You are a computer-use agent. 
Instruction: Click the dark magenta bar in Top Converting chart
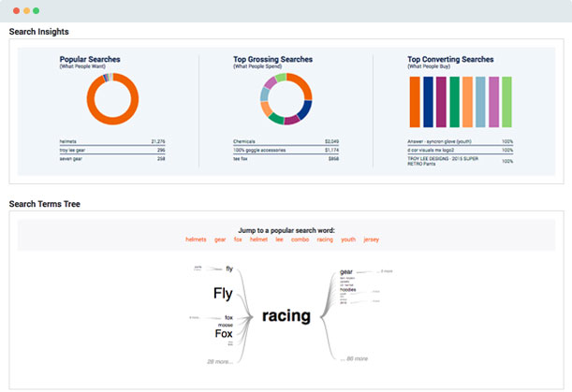(441, 102)
